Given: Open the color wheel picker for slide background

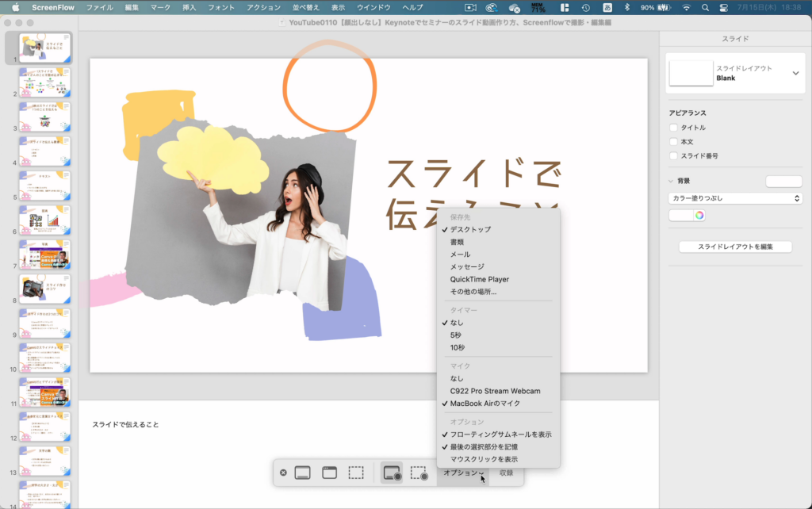Looking at the screenshot, I should pyautogui.click(x=700, y=215).
